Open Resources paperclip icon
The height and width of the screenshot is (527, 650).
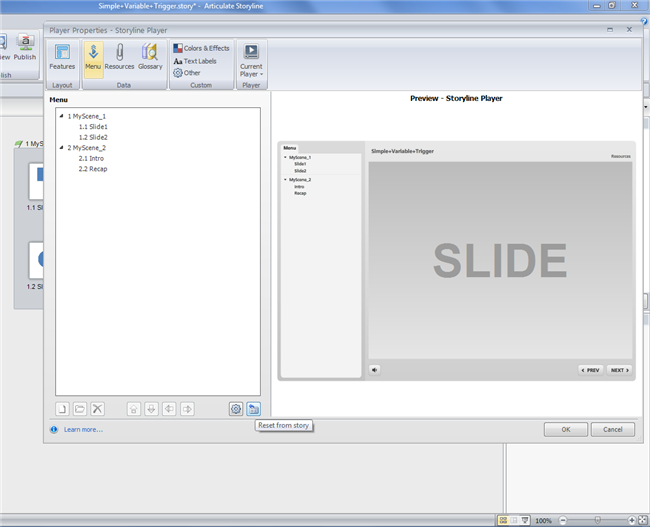point(119,58)
